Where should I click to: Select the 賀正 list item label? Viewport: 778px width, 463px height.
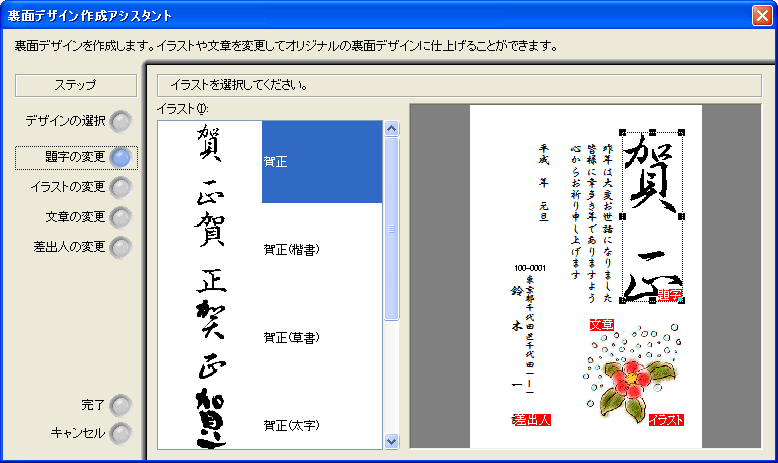click(275, 162)
